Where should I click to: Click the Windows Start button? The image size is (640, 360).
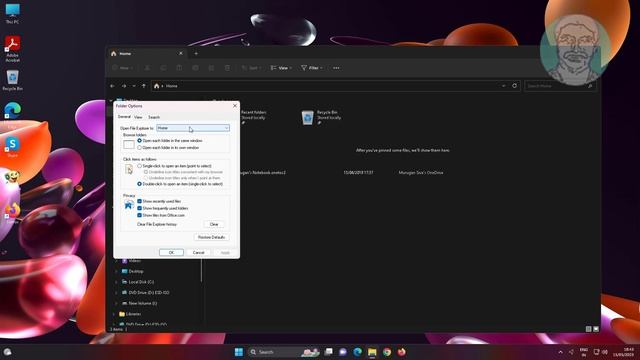point(239,352)
